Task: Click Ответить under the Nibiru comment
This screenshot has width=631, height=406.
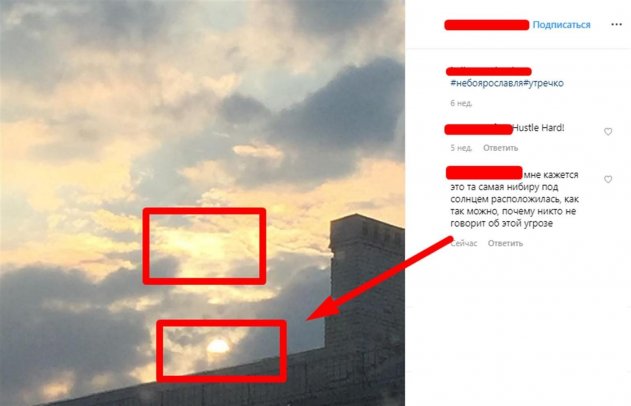Action: [505, 243]
